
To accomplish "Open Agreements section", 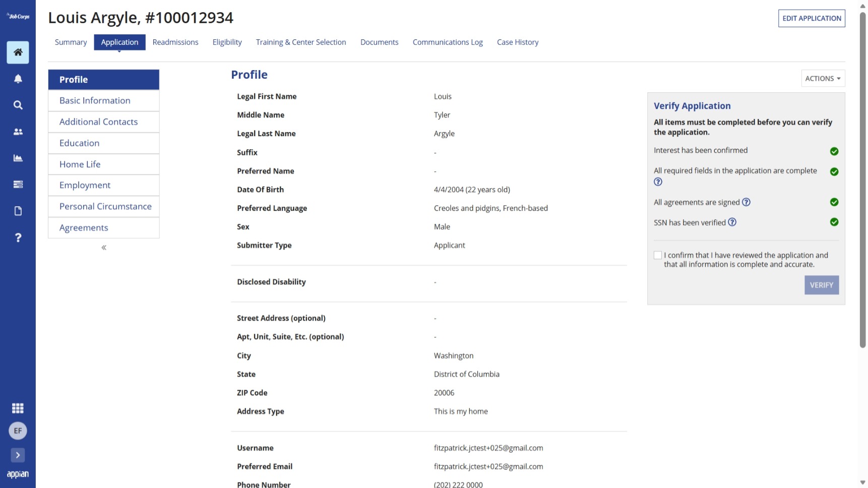I will coord(104,228).
